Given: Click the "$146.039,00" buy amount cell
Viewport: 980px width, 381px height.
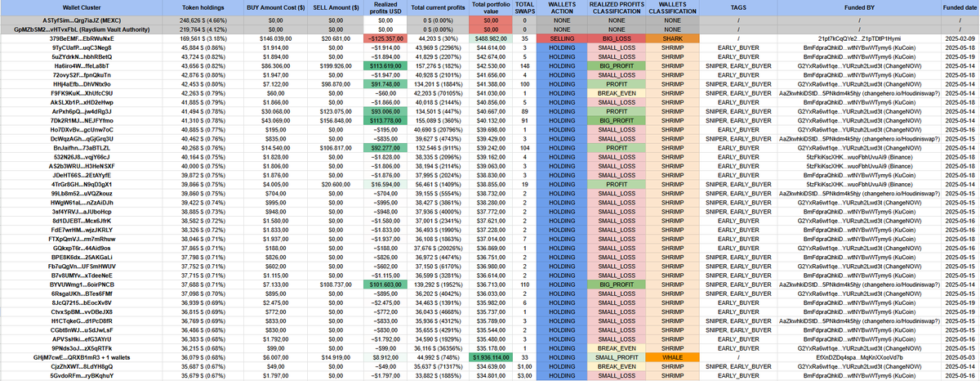Looking at the screenshot, I should (x=274, y=38).
